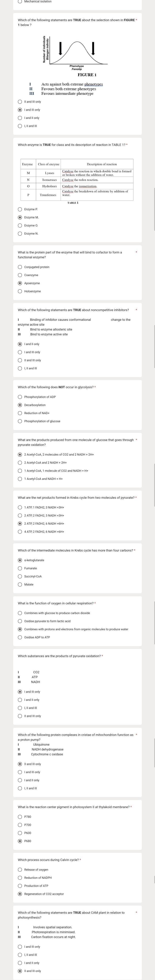Pick "Holoenzyme" for the protein part question
Viewport: 155px width, 980px height.
click(20, 291)
